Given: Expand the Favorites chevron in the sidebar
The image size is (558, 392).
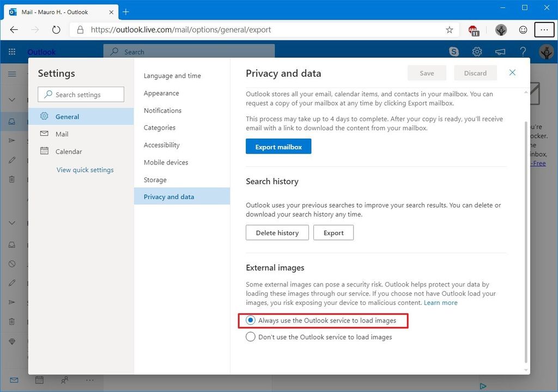Looking at the screenshot, I should 12,100.
